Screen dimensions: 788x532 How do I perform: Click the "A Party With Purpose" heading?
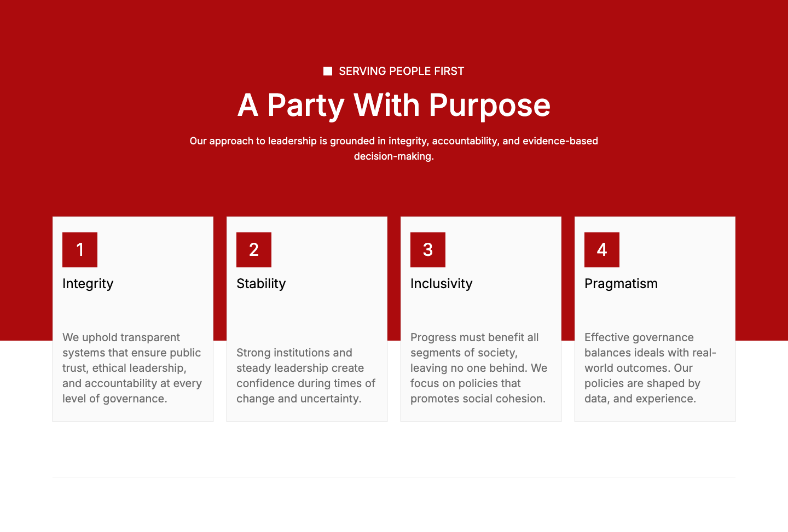coord(394,105)
